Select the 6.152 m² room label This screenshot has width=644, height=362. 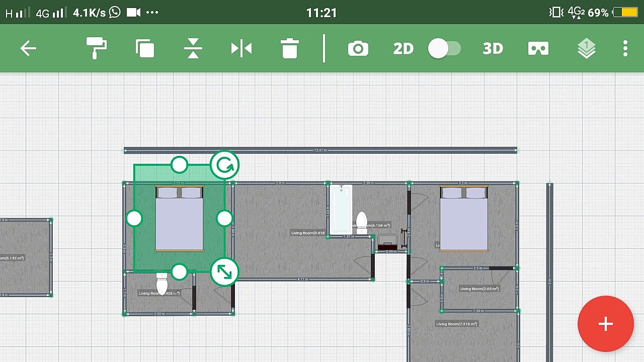point(12,258)
